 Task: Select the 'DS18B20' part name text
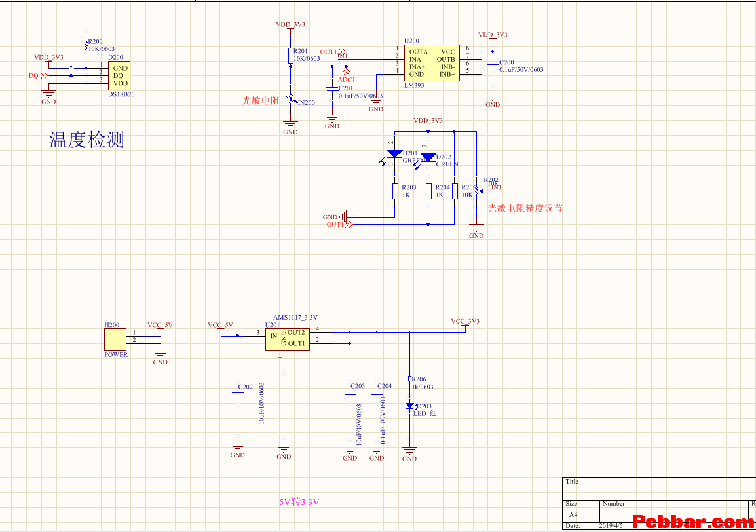tap(121, 94)
